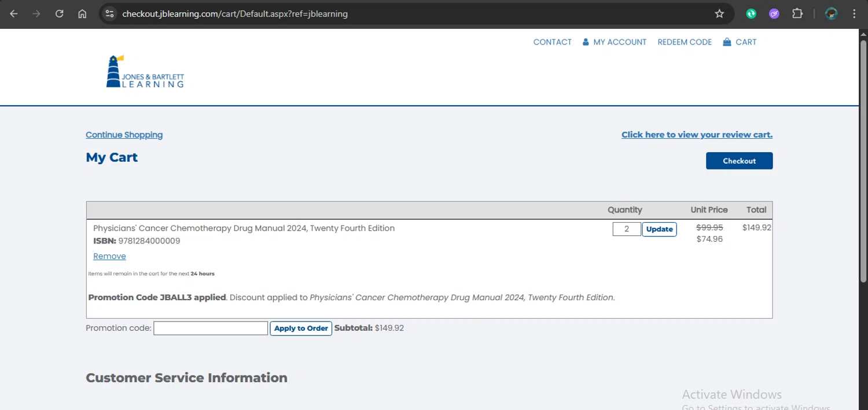Click the Apply to Order button
Image resolution: width=868 pixels, height=410 pixels.
pos(301,328)
